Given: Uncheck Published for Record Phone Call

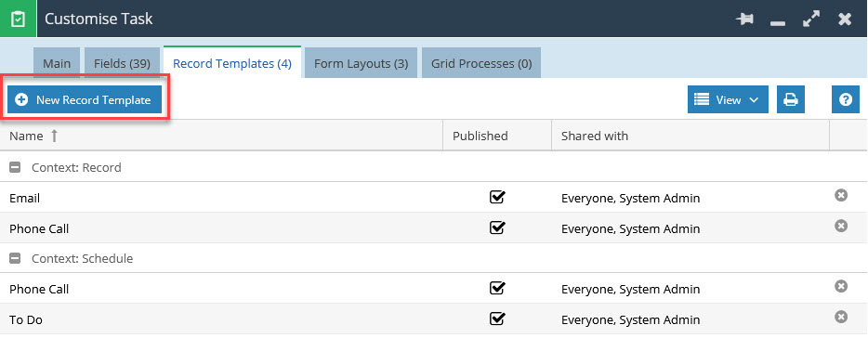Looking at the screenshot, I should (x=497, y=227).
